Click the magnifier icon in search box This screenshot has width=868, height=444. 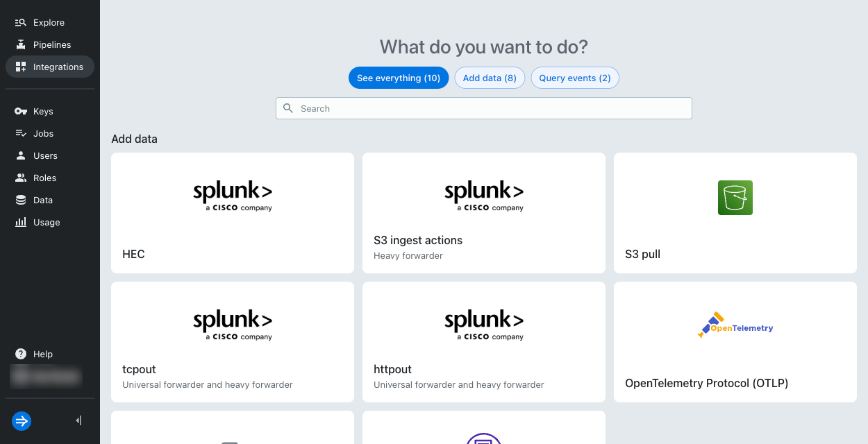point(288,108)
